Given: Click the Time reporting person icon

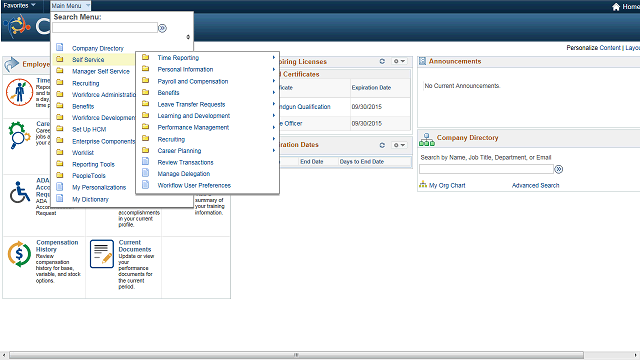Looking at the screenshot, I should click(19, 92).
